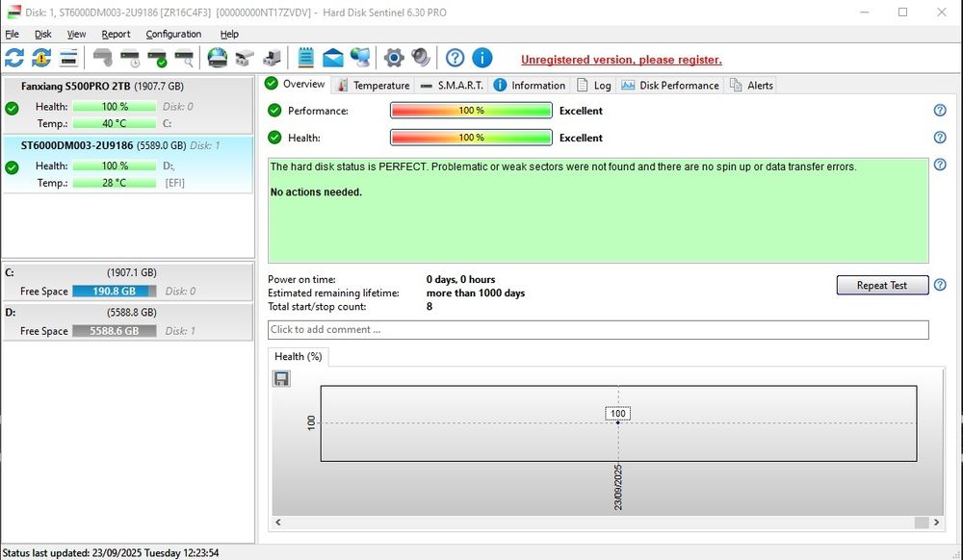Click the grey speaker sound icon
Image resolution: width=963 pixels, height=560 pixels.
pos(422,59)
